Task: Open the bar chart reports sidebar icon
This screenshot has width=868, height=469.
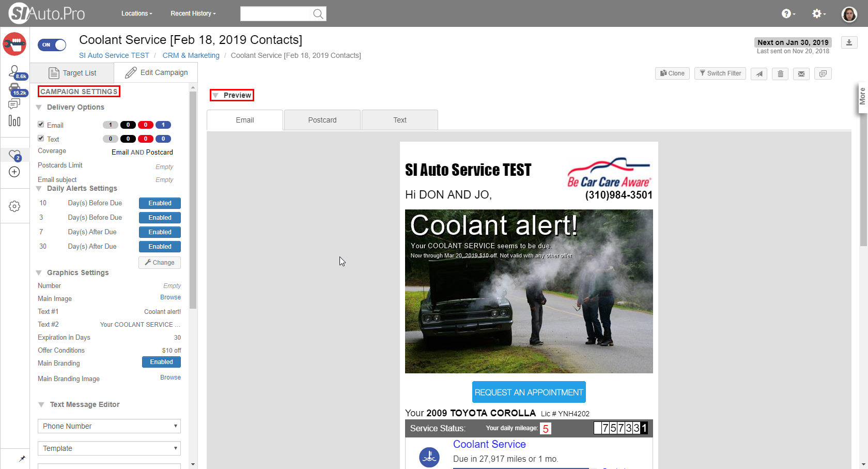Action: coord(14,121)
